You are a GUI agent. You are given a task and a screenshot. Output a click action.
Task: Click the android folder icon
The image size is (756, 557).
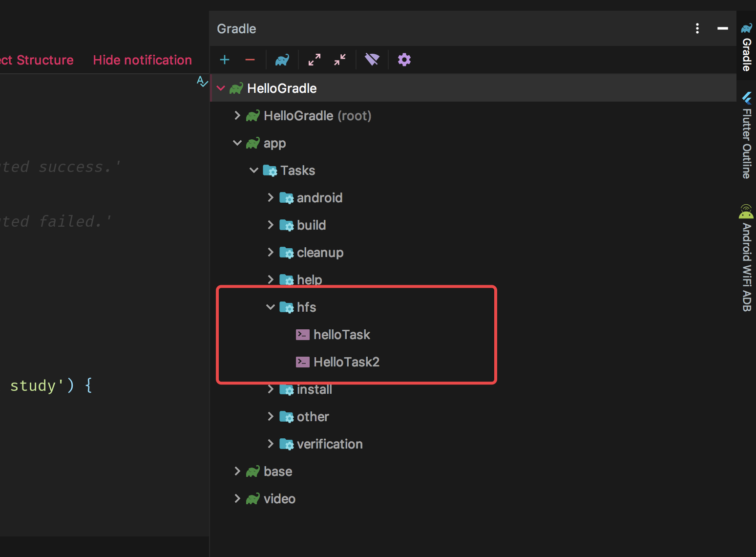(x=287, y=198)
